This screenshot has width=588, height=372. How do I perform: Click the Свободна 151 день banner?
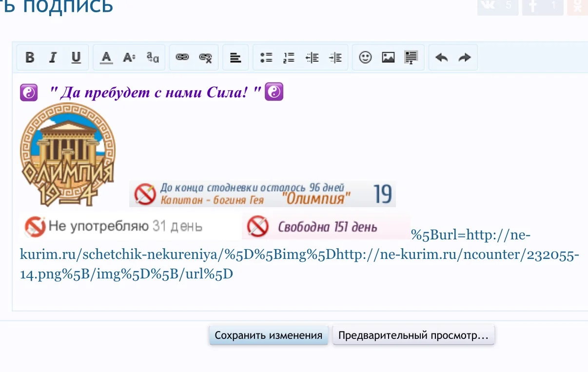326,227
